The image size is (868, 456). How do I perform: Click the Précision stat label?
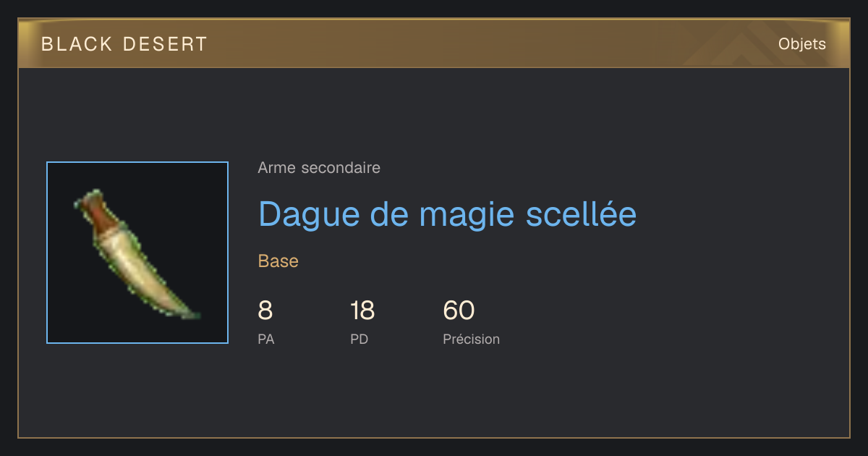tap(471, 339)
